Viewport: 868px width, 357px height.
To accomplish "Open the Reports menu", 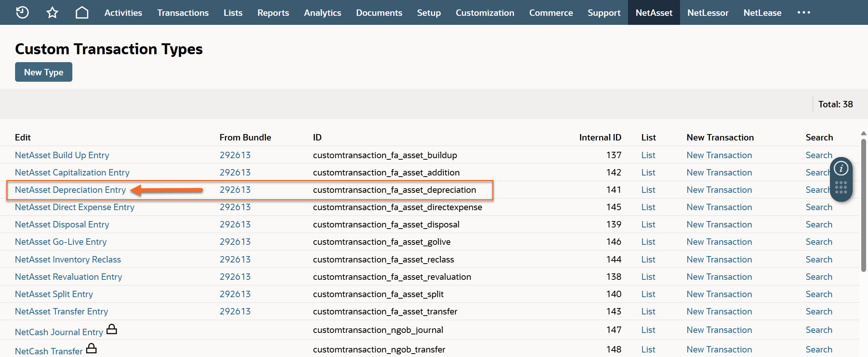I will point(273,13).
